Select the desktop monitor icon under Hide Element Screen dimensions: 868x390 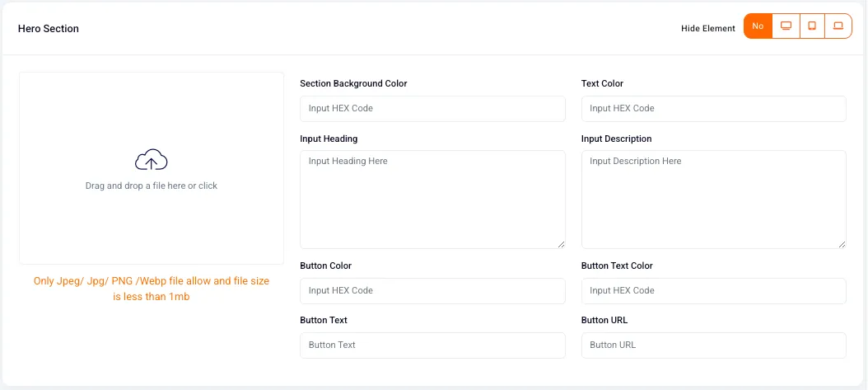pyautogui.click(x=786, y=26)
